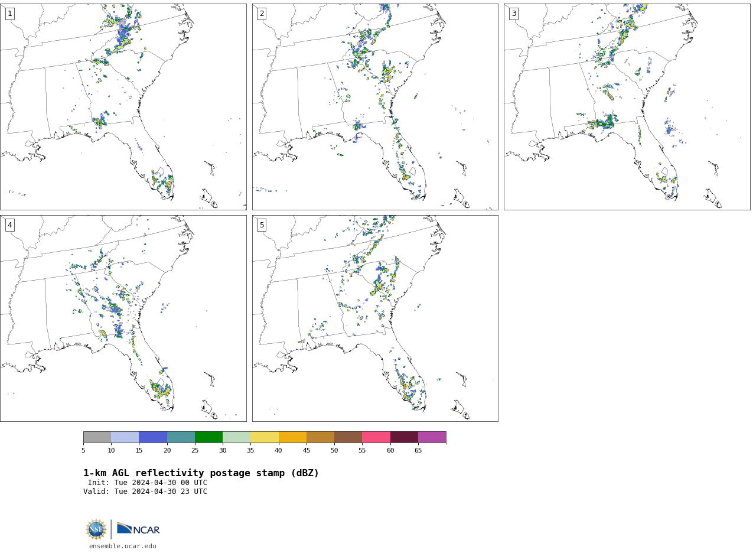This screenshot has width=756, height=553.
Task: Click the colorbar tick label '35'
Action: [x=250, y=451]
